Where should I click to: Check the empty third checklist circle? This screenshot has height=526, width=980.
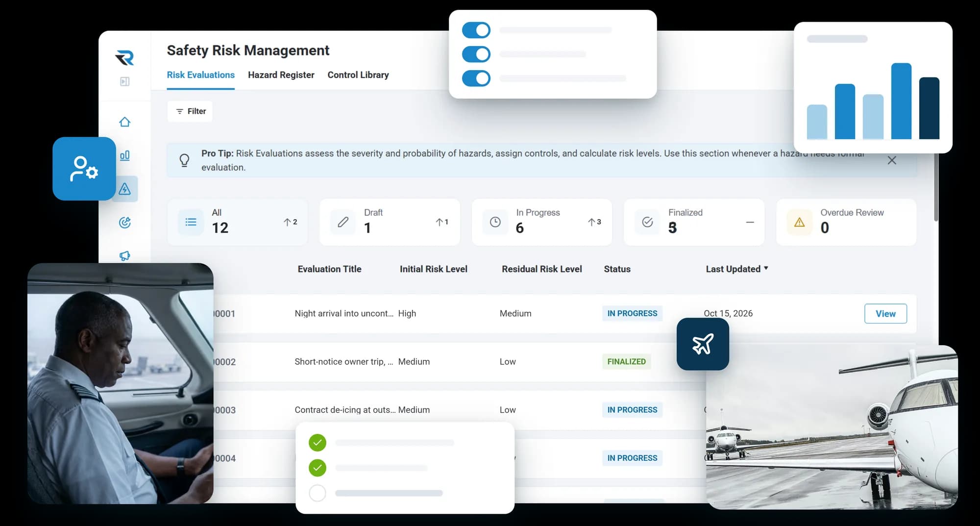coord(318,493)
